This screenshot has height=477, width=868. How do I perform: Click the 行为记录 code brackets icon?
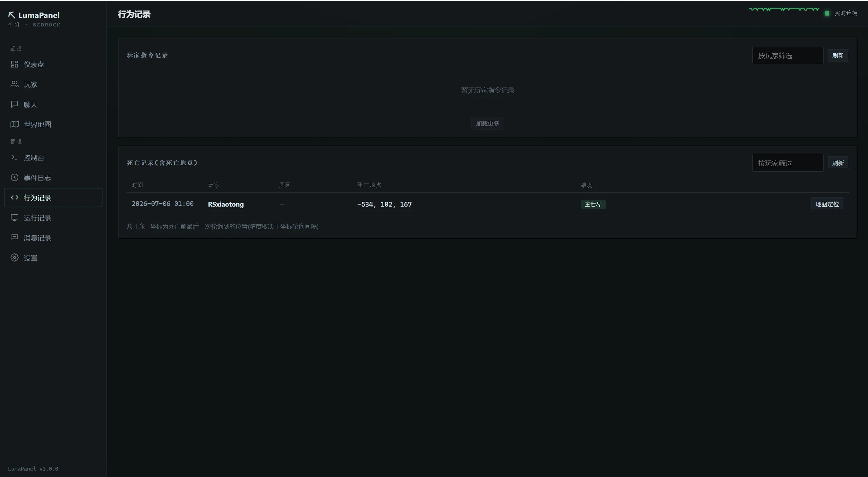point(14,197)
